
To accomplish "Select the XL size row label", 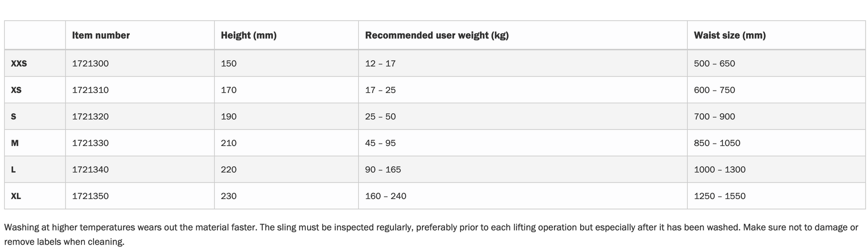I will click(x=16, y=196).
